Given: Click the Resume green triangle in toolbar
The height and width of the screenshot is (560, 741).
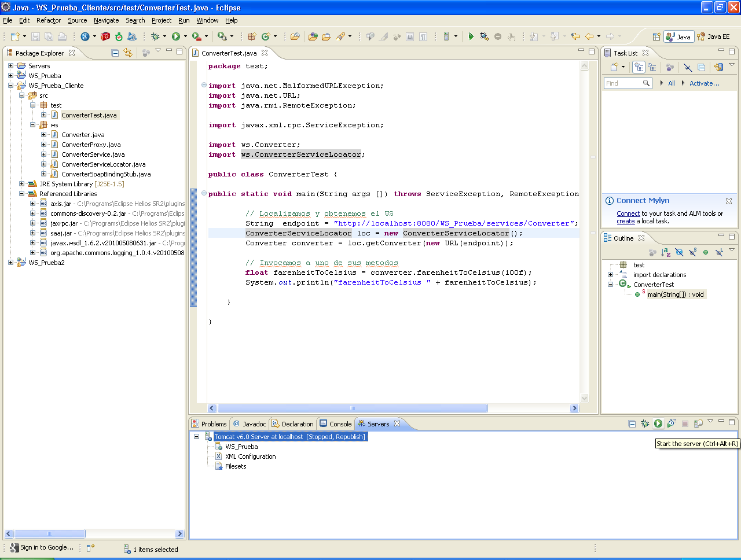Looking at the screenshot, I should (471, 36).
